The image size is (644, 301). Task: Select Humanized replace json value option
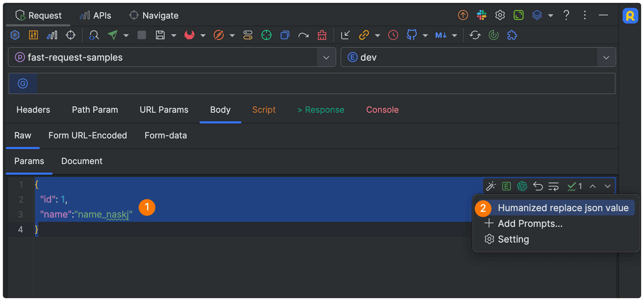click(x=563, y=208)
